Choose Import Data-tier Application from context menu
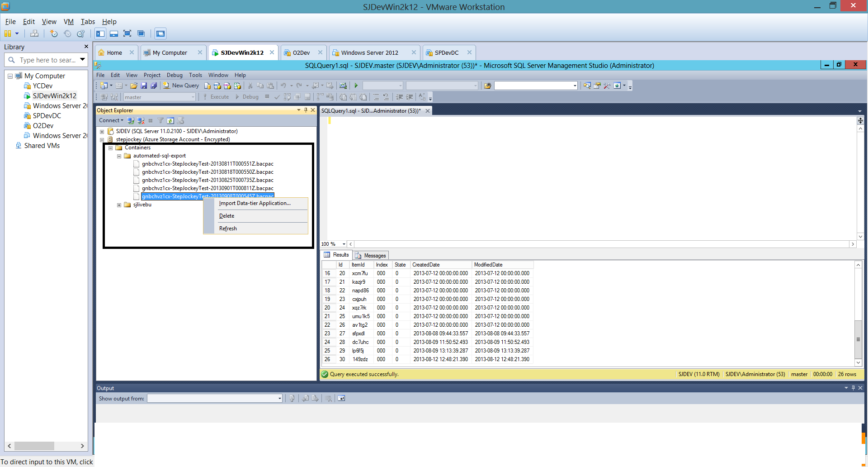 coord(255,203)
